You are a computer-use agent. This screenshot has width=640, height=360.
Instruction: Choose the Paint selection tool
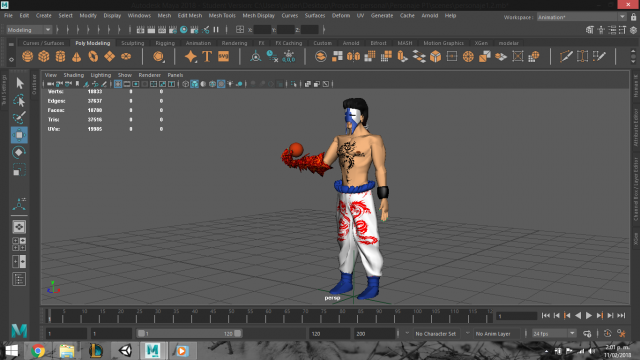point(19,118)
